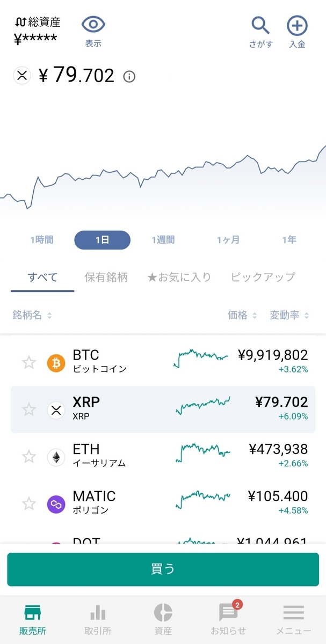Screen dimensions: 326x644
Task: Sort by 価格 price column
Action: click(x=242, y=316)
